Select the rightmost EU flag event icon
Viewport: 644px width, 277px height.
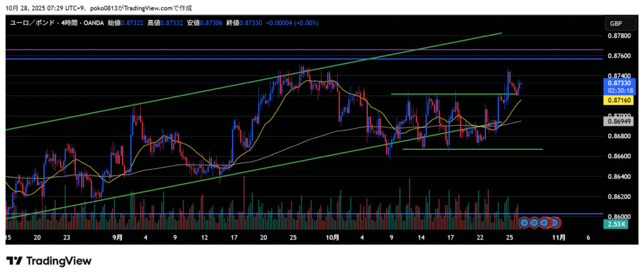[x=555, y=222]
